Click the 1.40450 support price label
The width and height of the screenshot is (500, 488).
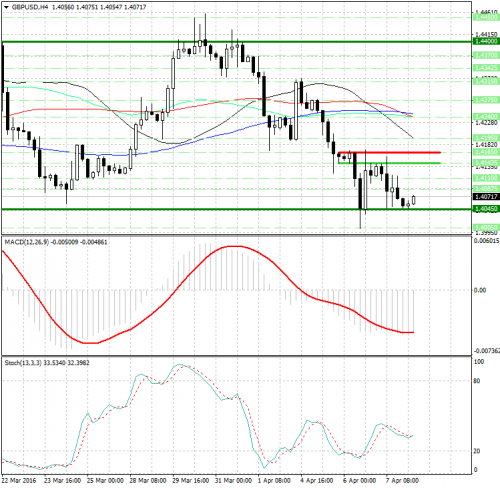pos(486,209)
